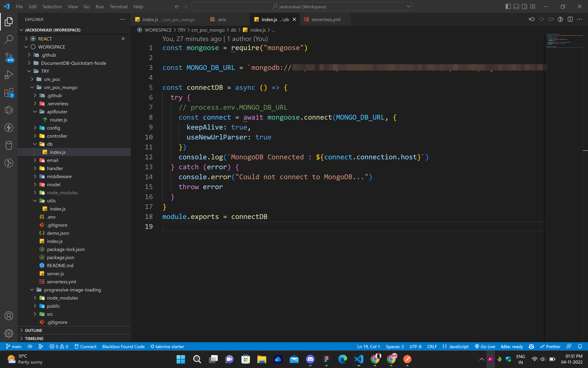Open package.json file

(74, 257)
